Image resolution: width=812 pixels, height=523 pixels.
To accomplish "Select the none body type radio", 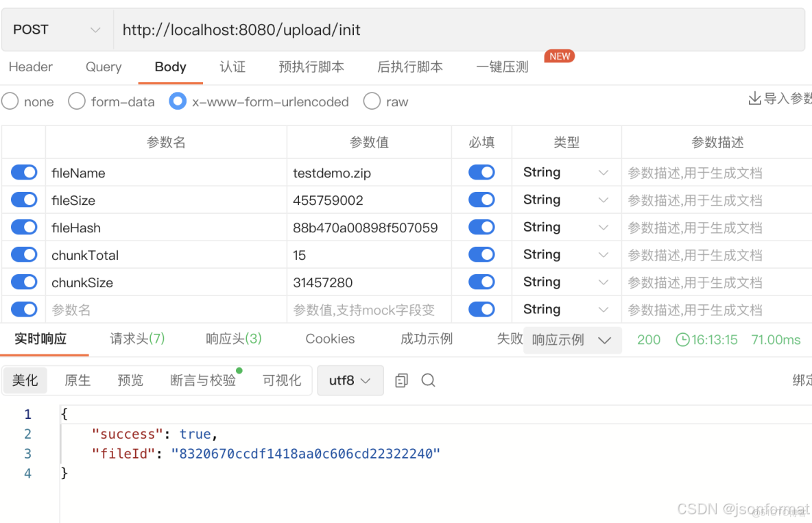I will (10, 101).
